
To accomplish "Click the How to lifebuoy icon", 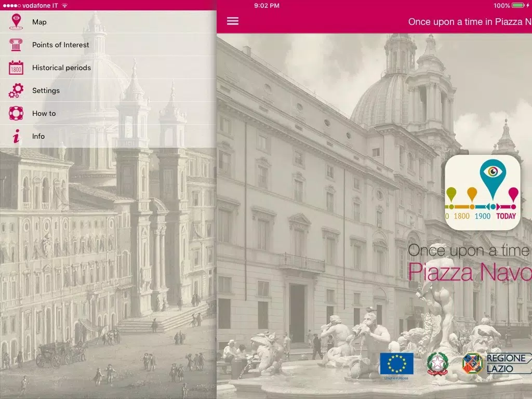I will coord(16,113).
